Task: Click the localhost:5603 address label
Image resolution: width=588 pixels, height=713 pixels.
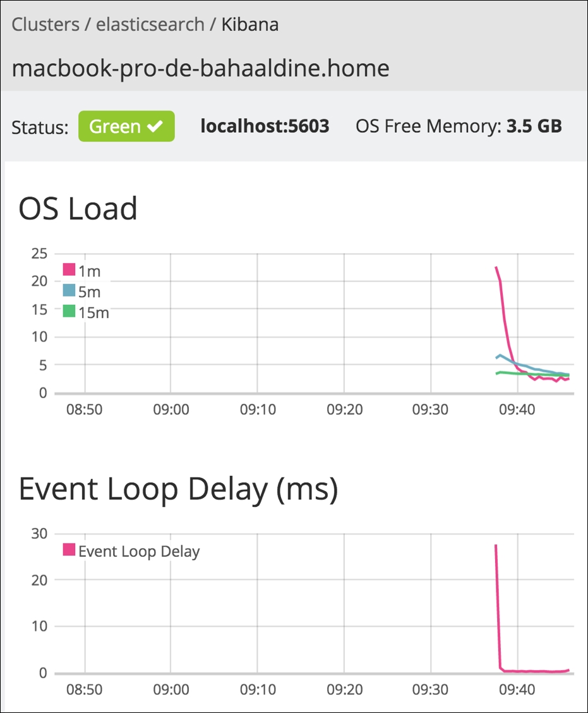Action: coord(265,126)
